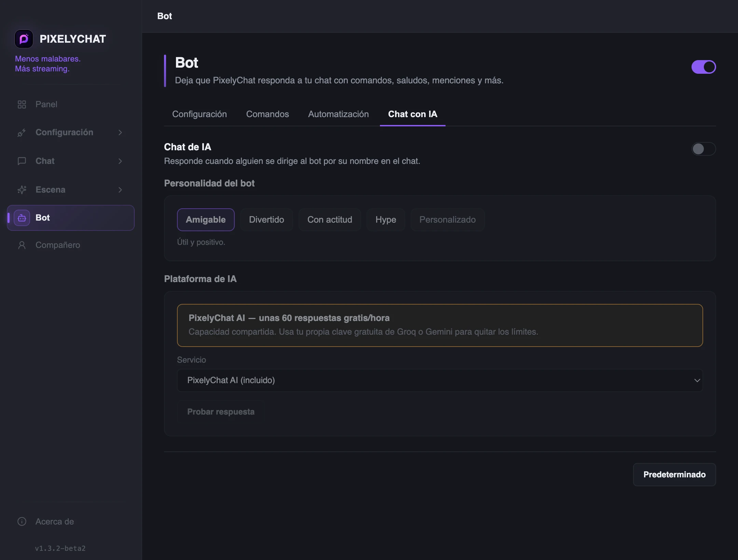This screenshot has width=738, height=560.
Task: Select the Divertido personality
Action: 266,220
